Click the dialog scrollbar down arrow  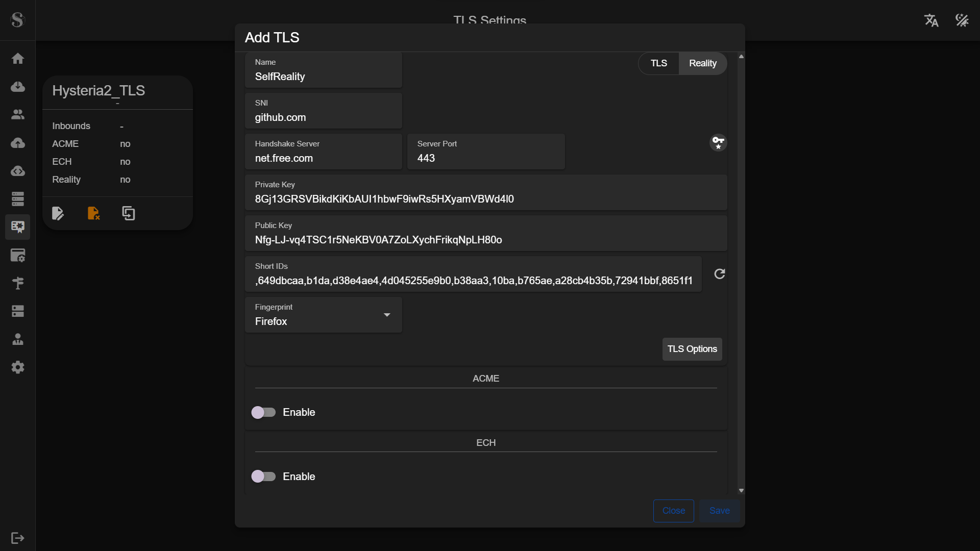pos(741,491)
